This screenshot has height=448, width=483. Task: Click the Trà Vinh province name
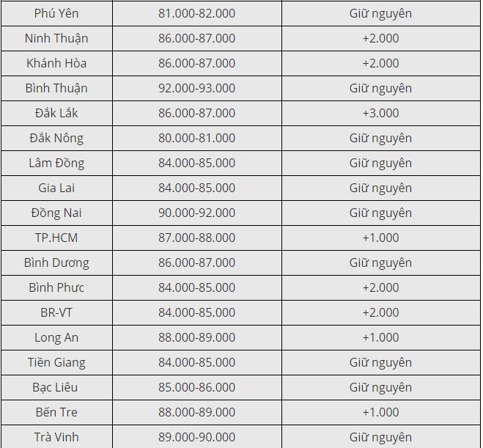tap(56, 438)
